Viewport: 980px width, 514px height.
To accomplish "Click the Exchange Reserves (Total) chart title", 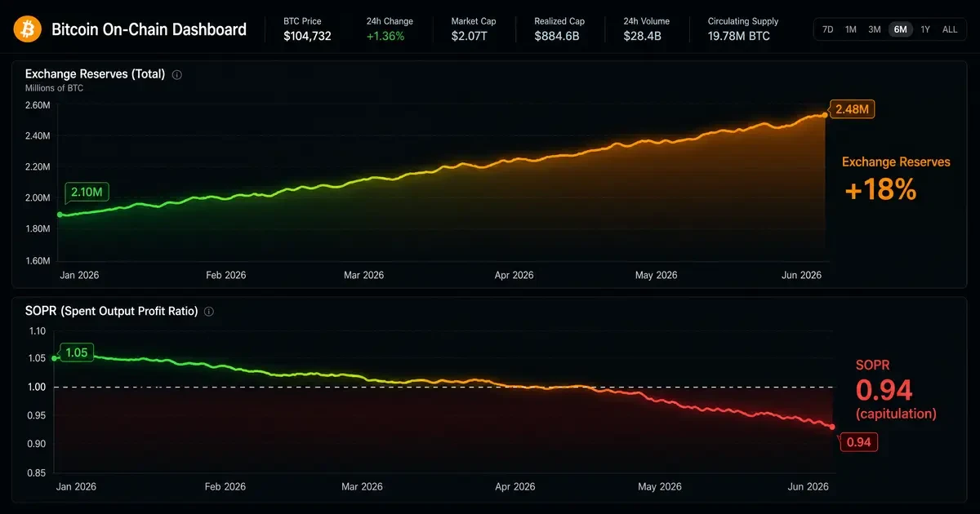I will pyautogui.click(x=96, y=74).
